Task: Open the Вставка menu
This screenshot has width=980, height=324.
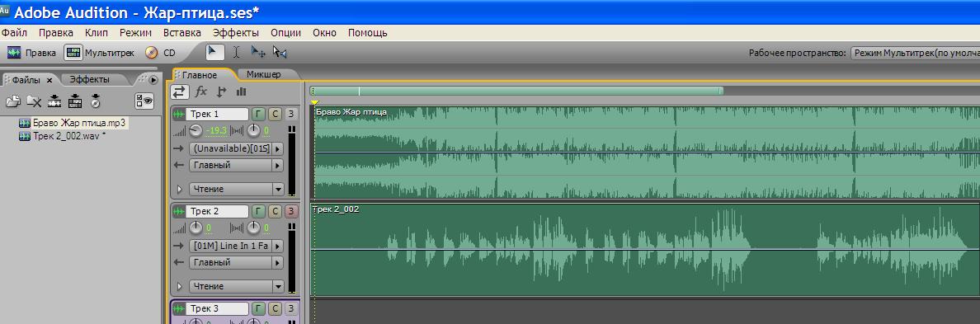Action: (181, 32)
